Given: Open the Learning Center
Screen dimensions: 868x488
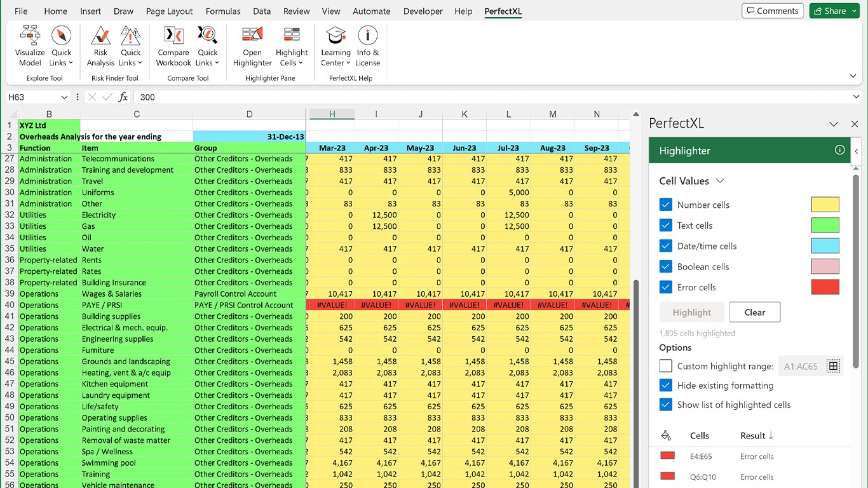Looking at the screenshot, I should click(336, 46).
